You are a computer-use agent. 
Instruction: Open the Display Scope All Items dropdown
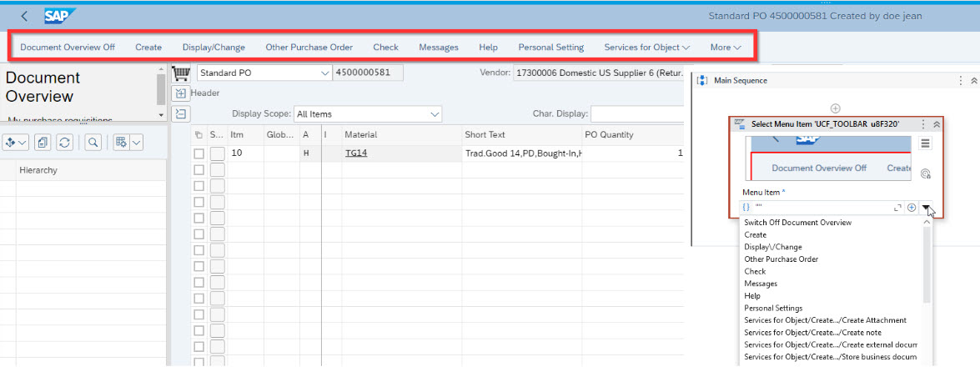pos(434,113)
